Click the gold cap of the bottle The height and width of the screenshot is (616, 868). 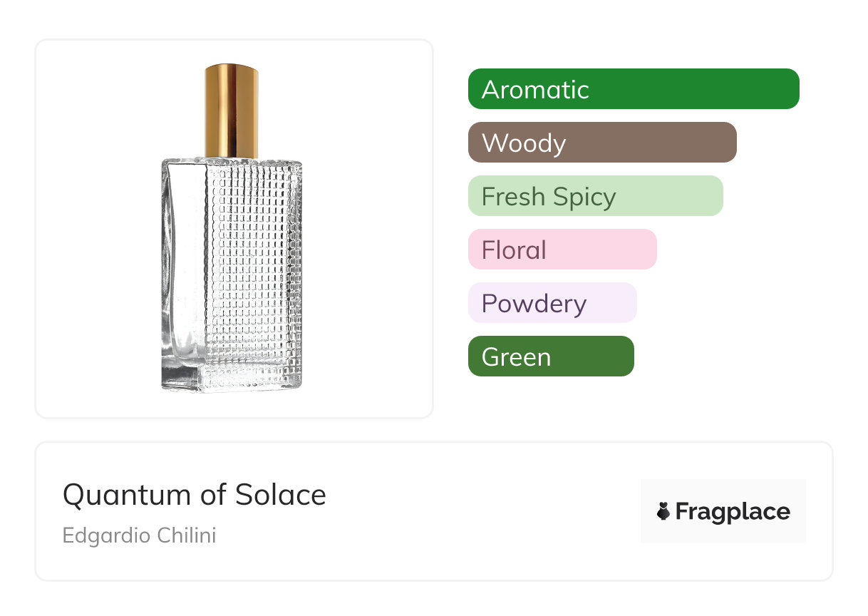click(x=232, y=111)
